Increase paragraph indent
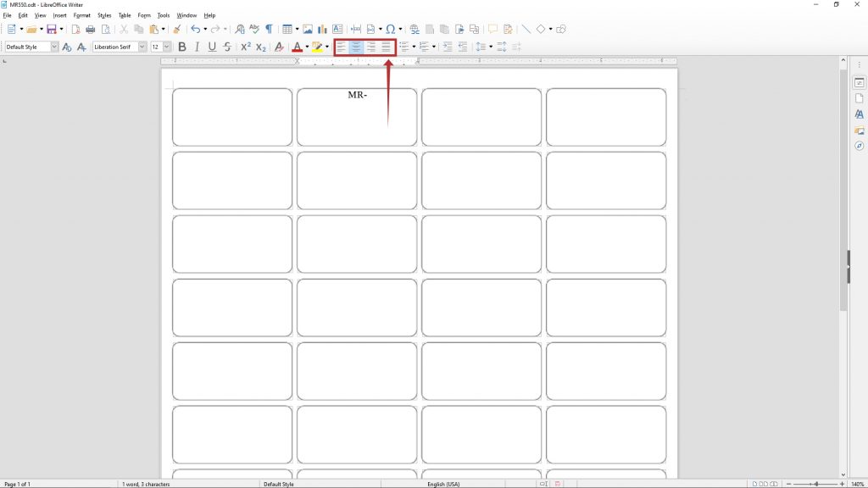 coord(448,47)
